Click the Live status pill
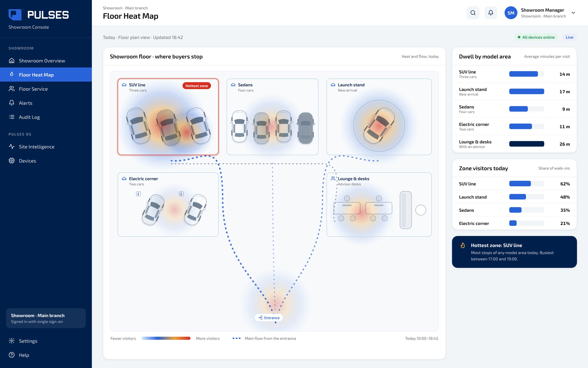 coord(569,37)
